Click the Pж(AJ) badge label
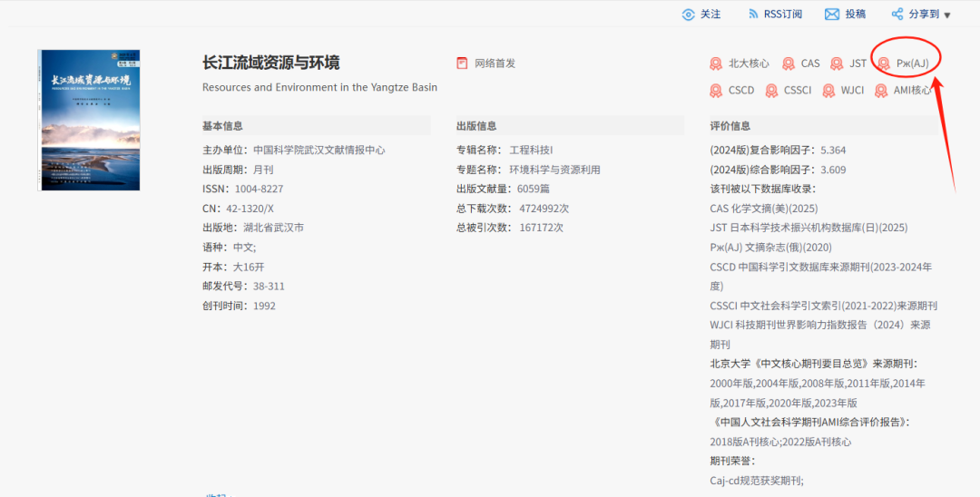The width and height of the screenshot is (980, 497). (913, 63)
